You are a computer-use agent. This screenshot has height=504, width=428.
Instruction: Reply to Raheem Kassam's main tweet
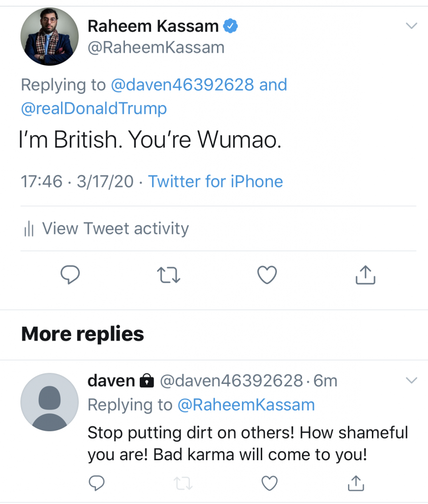click(x=70, y=275)
